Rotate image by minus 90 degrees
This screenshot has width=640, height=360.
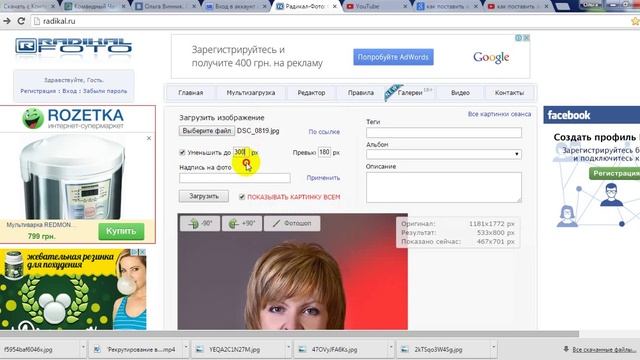coord(200,223)
